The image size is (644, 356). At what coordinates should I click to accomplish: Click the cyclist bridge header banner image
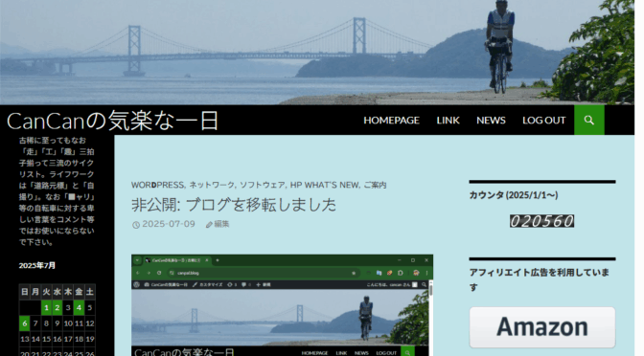pos(317,52)
